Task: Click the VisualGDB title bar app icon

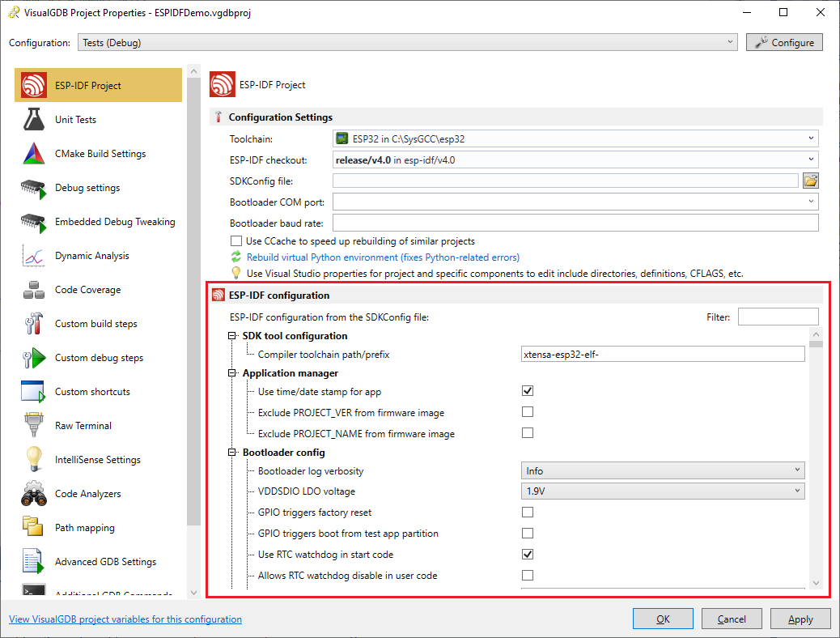Action: (14, 12)
